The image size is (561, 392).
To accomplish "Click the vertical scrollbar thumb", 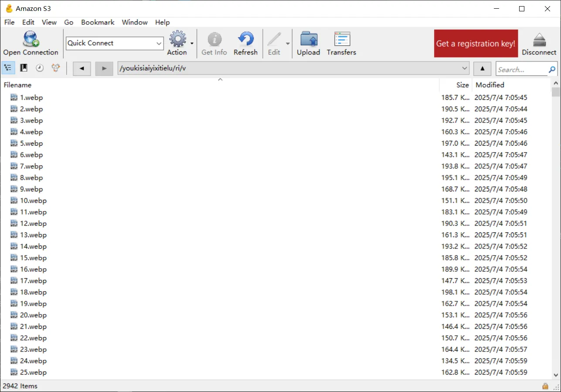I will point(556,92).
